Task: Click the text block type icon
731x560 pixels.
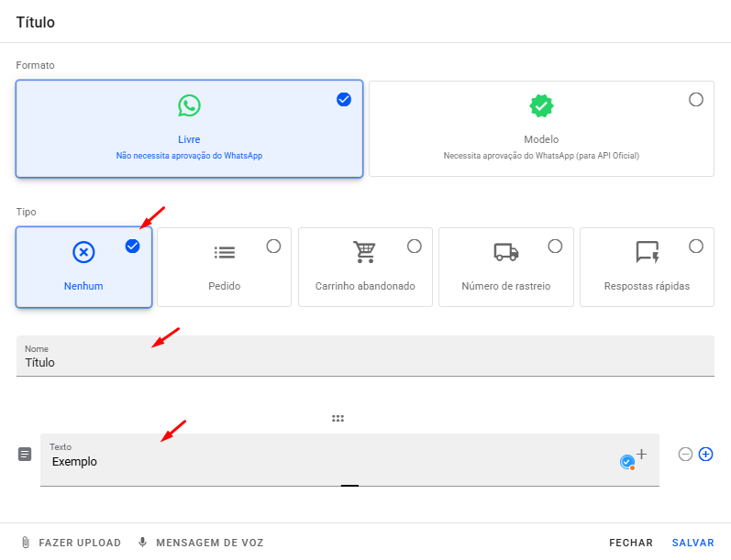Action: click(x=25, y=454)
